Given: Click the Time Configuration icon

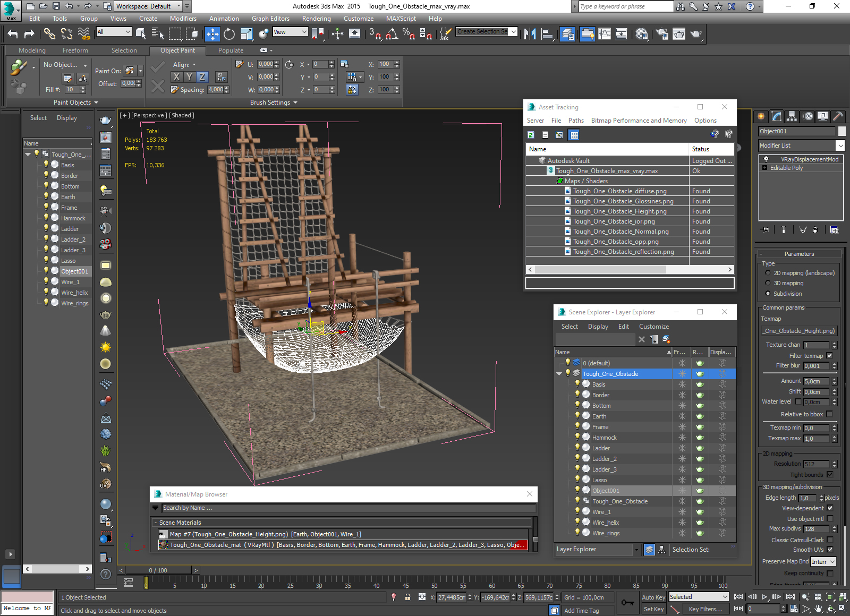Looking at the screenshot, I should 794,609.
